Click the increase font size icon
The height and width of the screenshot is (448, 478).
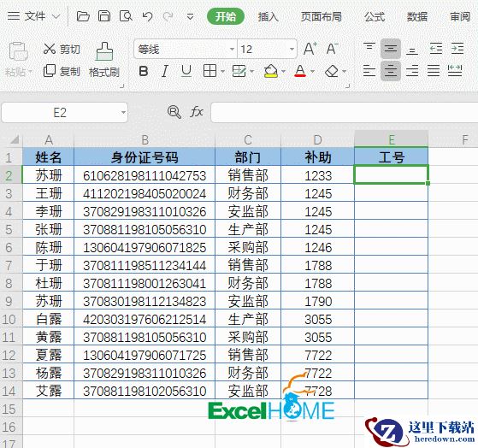(310, 49)
